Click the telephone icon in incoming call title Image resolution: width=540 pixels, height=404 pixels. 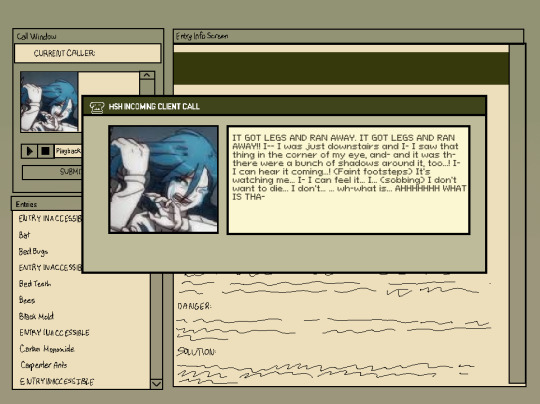click(97, 107)
